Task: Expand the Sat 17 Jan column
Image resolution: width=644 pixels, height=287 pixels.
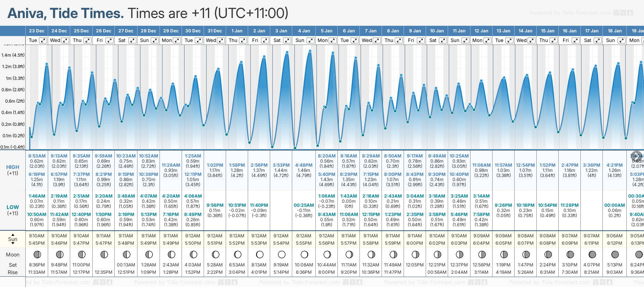Action: click(598, 40)
